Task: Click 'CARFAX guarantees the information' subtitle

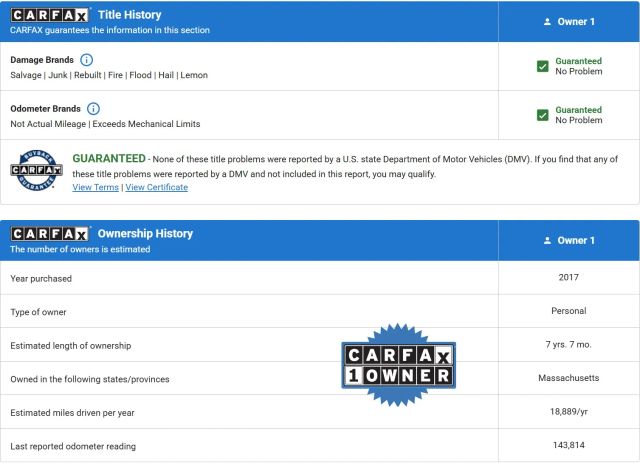Action: 110,30
